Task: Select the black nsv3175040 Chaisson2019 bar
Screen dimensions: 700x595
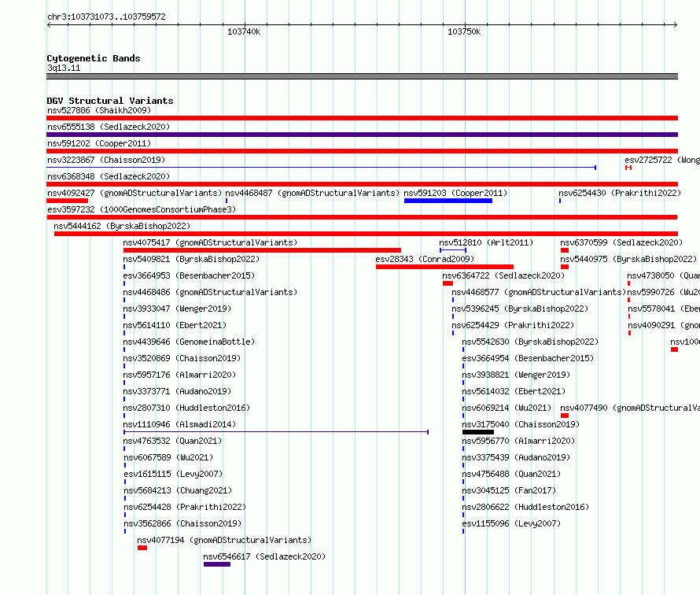Action: click(x=478, y=432)
